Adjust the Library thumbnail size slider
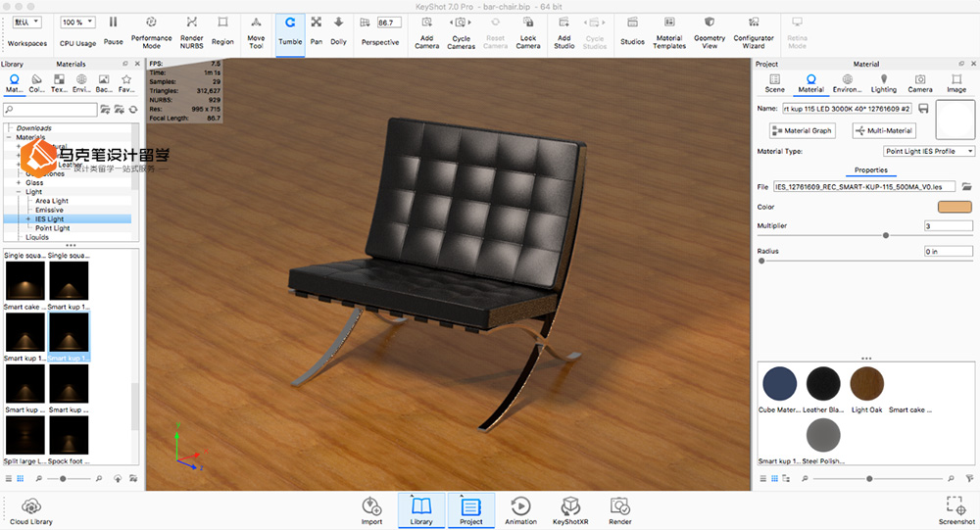The image size is (980, 530). tap(63, 479)
